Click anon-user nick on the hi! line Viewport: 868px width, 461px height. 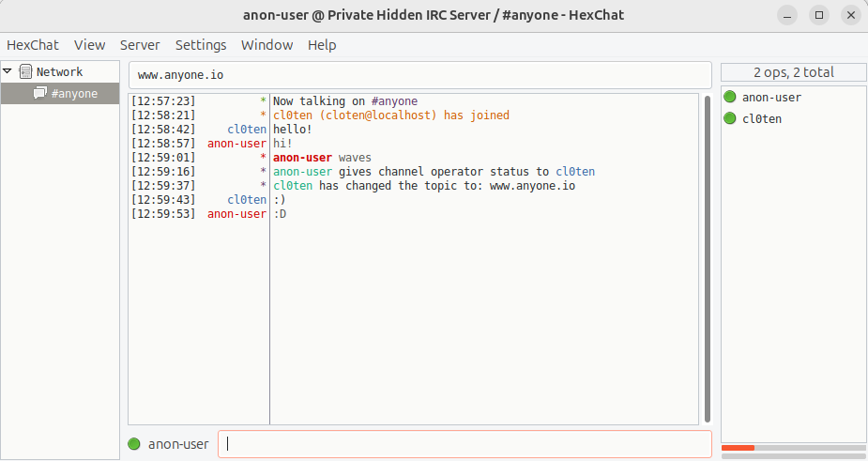coord(236,144)
